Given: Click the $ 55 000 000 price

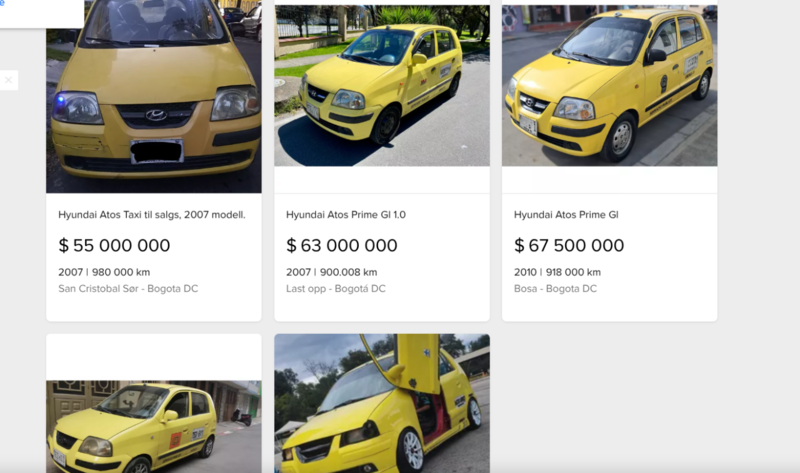Looking at the screenshot, I should (114, 245).
